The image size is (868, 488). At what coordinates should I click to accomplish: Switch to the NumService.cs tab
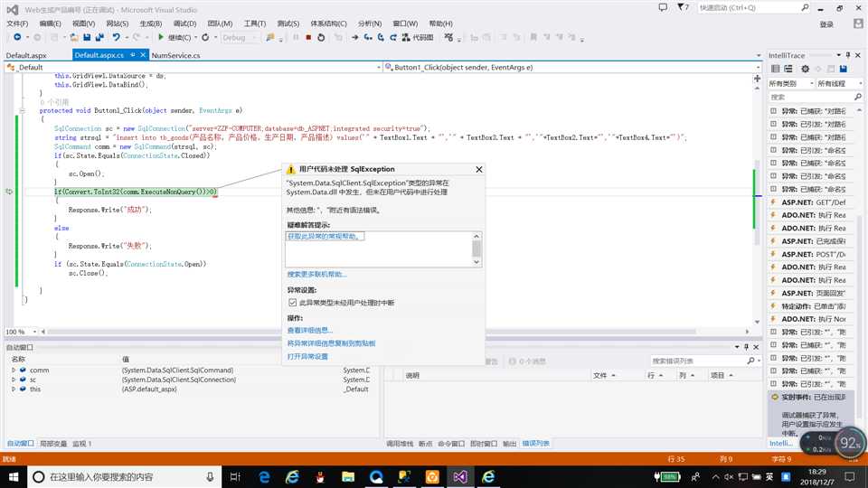(175, 55)
